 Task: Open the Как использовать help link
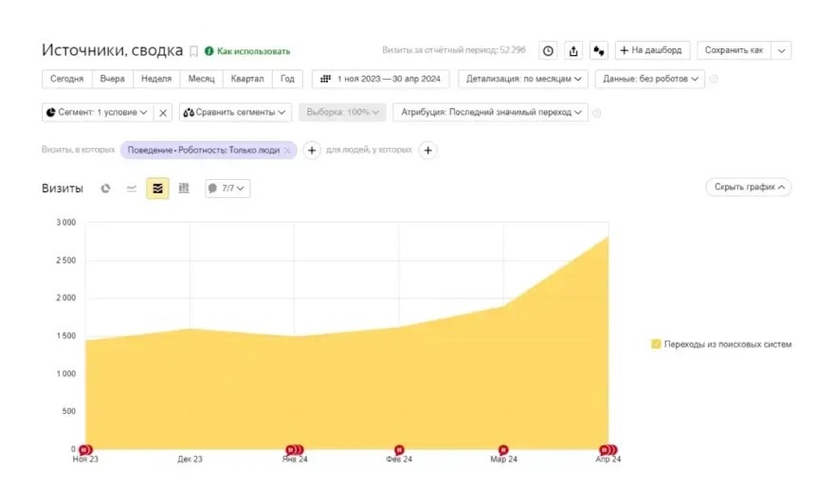247,51
